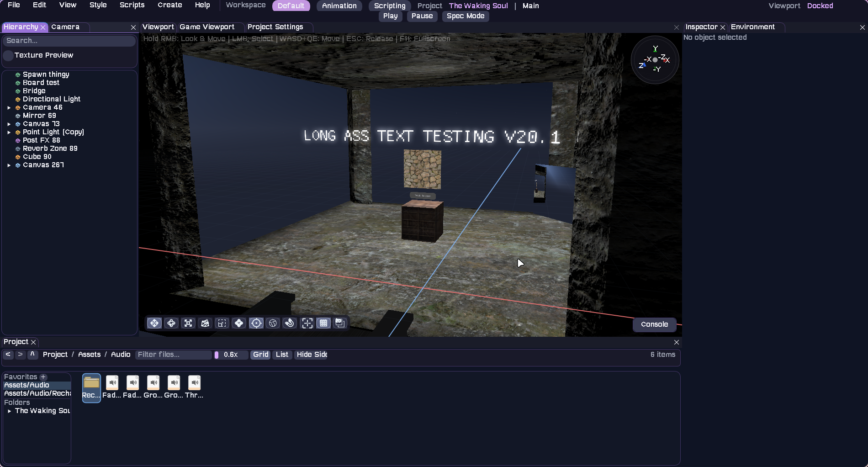Toggle the Grid view mode in Project panel
868x467 pixels.
pyautogui.click(x=260, y=355)
